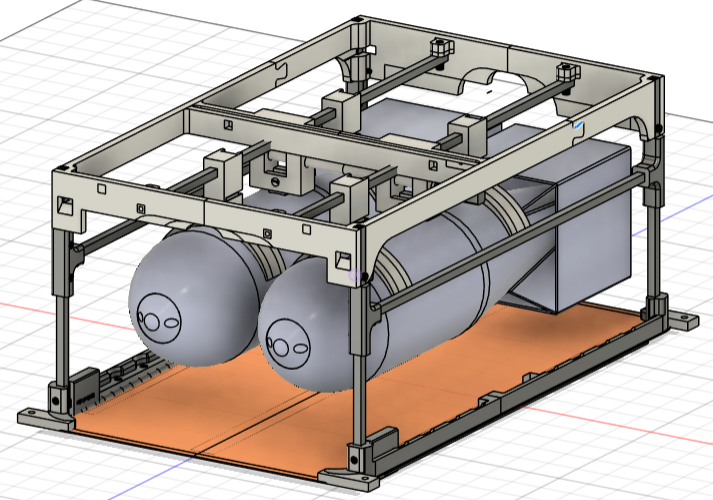Select the front-left mounting foot with bolt hole
713x500 pixels.
45,417
